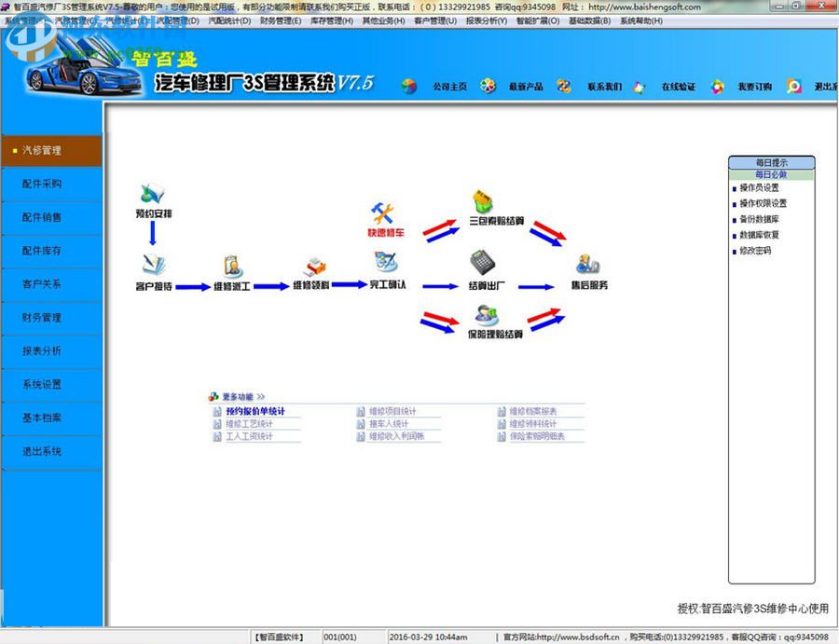Open the 基础数据(B) menu
The height and width of the screenshot is (644, 839).
pyautogui.click(x=590, y=21)
